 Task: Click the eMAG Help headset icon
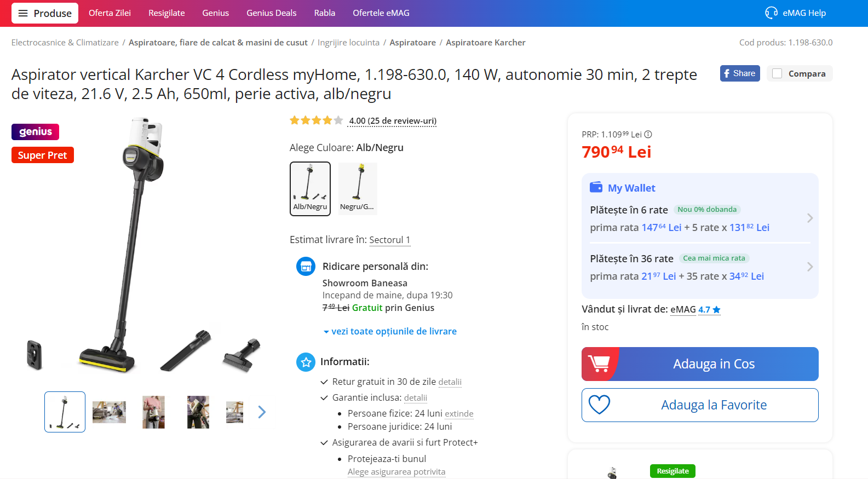[x=771, y=13]
